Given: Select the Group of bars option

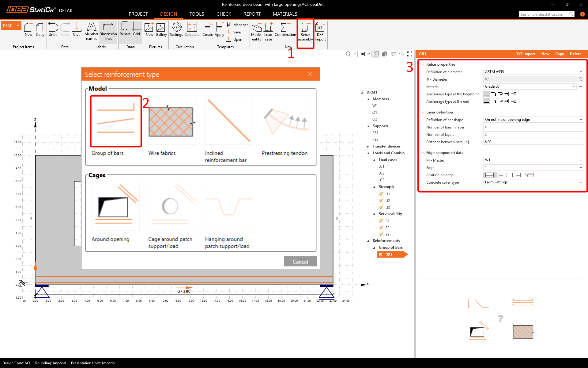Looking at the screenshot, I should tap(116, 121).
